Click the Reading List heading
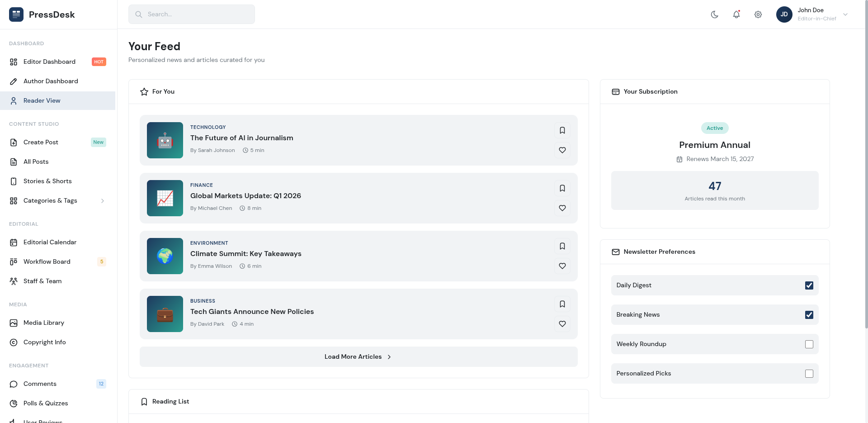Image resolution: width=868 pixels, height=423 pixels. pyautogui.click(x=170, y=401)
